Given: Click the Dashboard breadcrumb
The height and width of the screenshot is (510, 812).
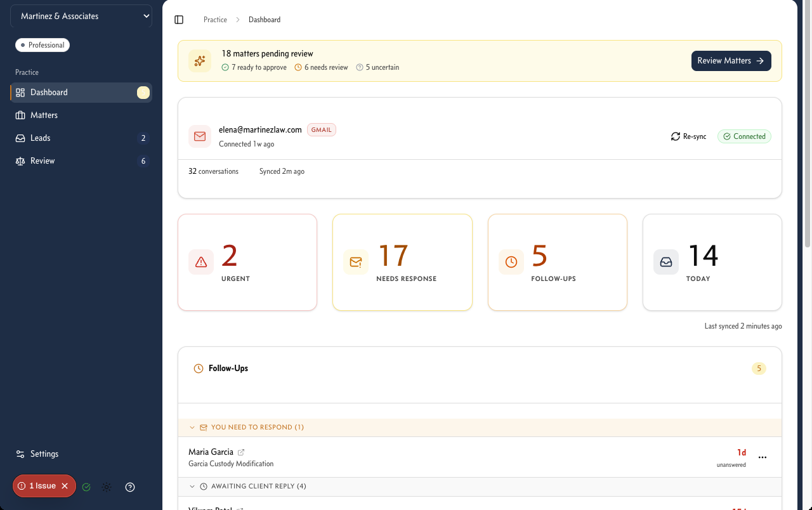Looking at the screenshot, I should click(x=265, y=20).
